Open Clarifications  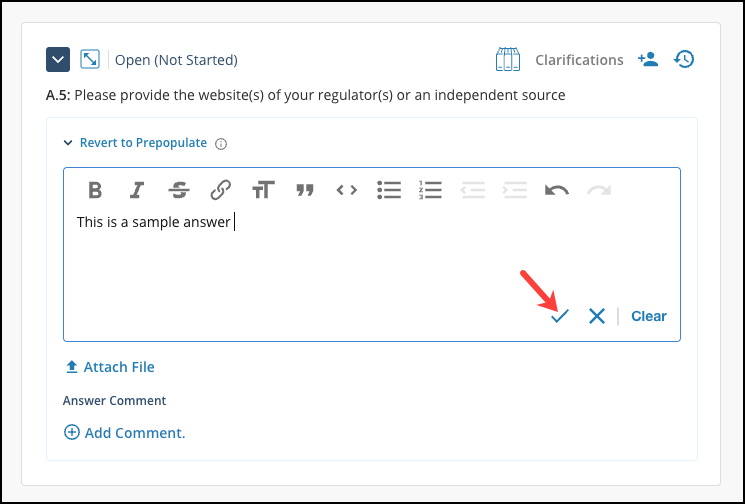pos(579,60)
